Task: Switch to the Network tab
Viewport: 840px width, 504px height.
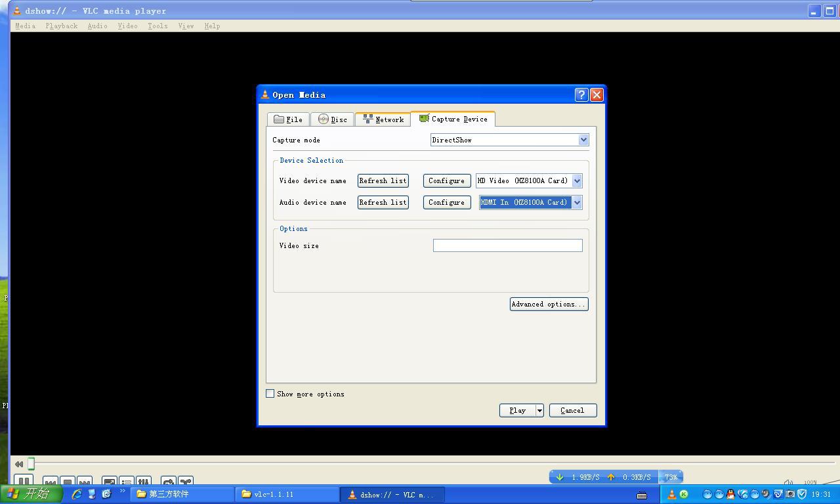Action: tap(383, 119)
